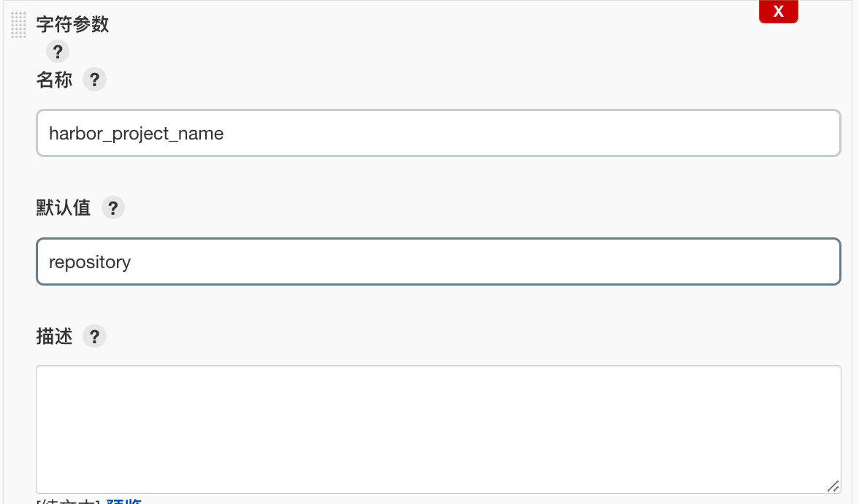Grab the 字符参数 drag handle icon
Image resolution: width=859 pixels, height=504 pixels.
(x=19, y=25)
